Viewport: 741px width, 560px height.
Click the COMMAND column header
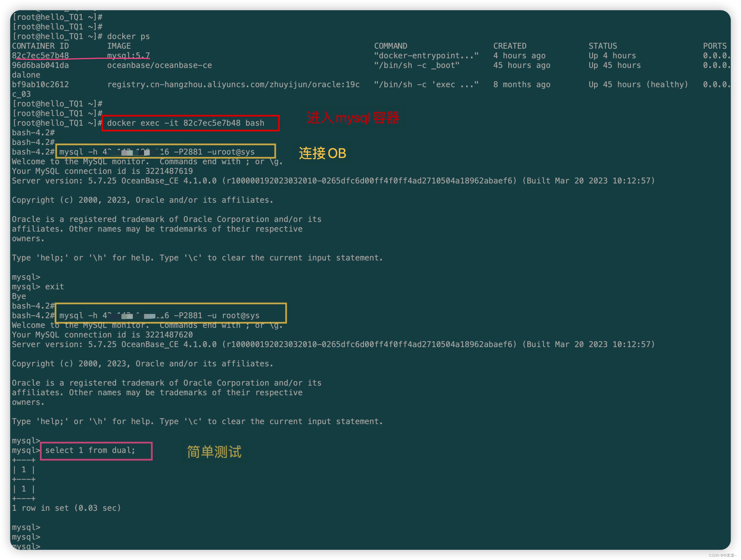click(391, 46)
